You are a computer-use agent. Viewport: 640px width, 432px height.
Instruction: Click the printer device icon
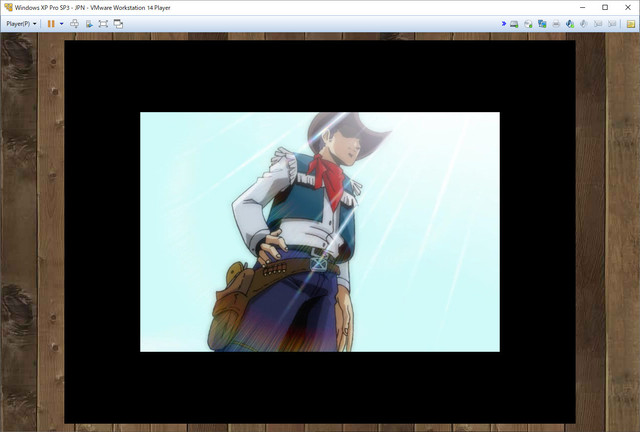coord(556,24)
